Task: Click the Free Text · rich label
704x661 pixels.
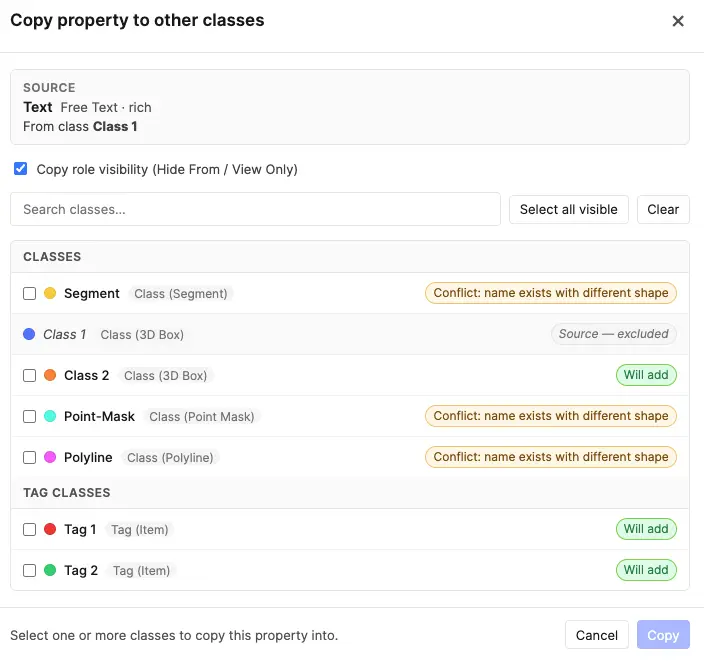Action: [x=106, y=107]
